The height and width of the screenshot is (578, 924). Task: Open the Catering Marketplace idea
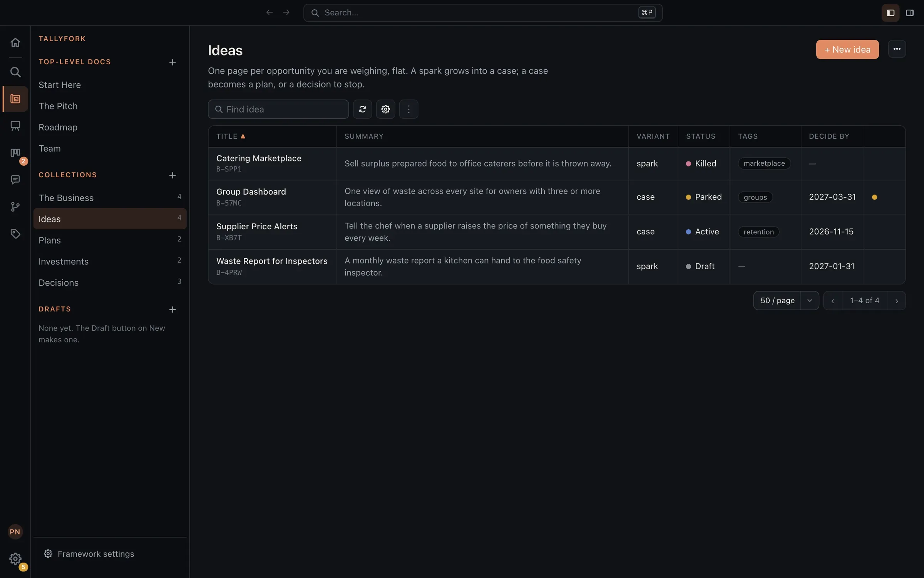[259, 158]
